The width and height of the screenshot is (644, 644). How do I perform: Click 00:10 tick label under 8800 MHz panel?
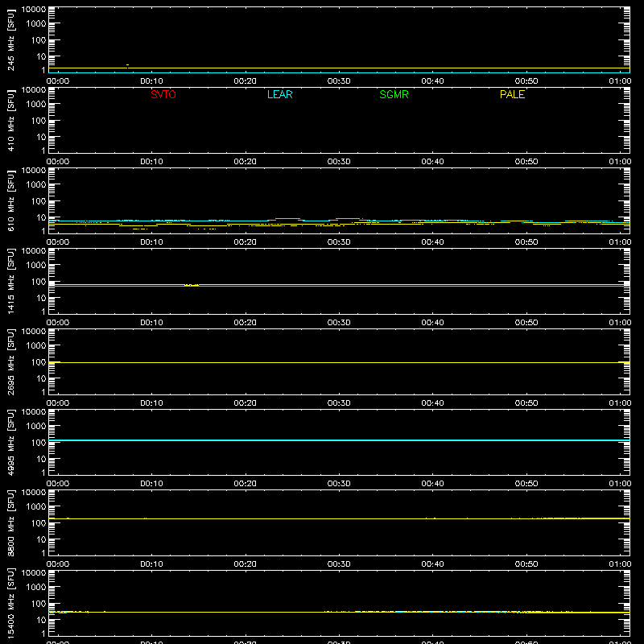[151, 564]
